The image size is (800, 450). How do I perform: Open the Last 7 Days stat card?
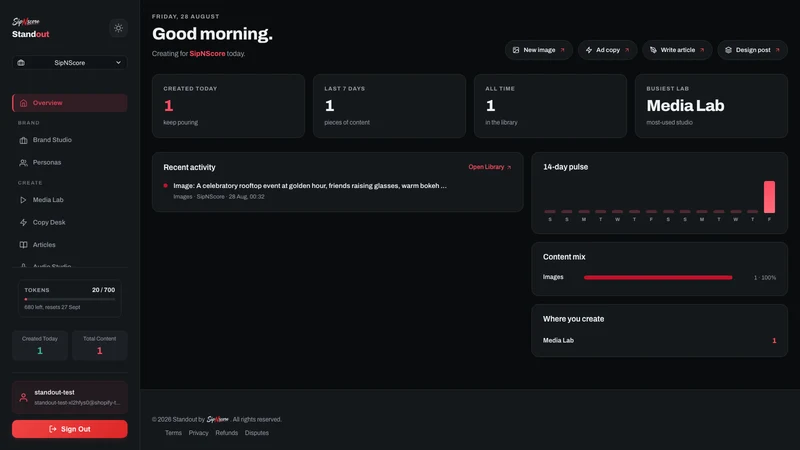pos(389,106)
